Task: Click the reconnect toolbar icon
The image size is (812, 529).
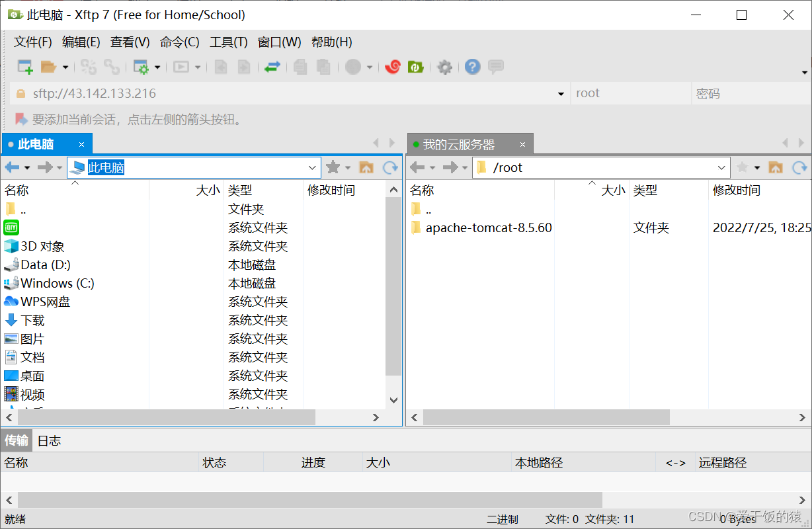Action: click(x=89, y=67)
